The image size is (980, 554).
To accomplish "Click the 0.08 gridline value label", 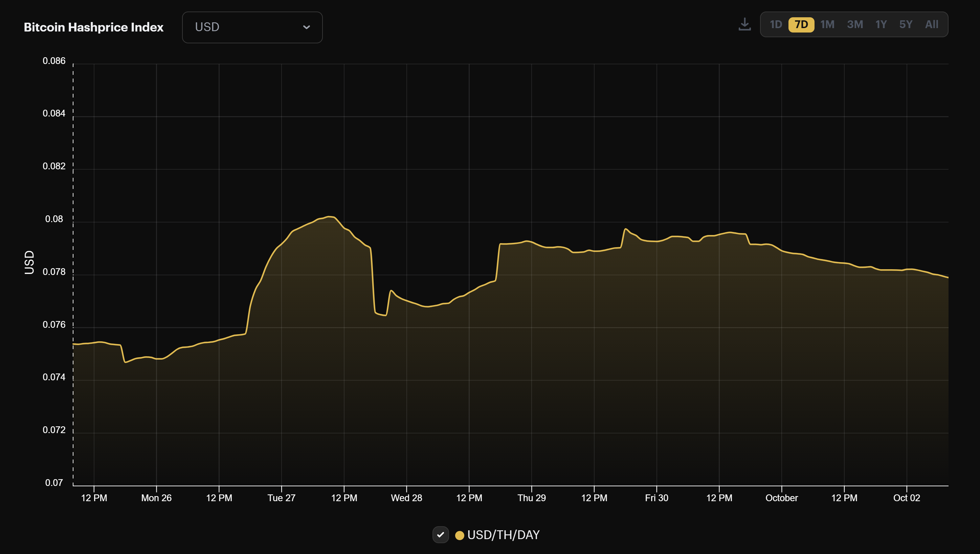I will click(54, 219).
